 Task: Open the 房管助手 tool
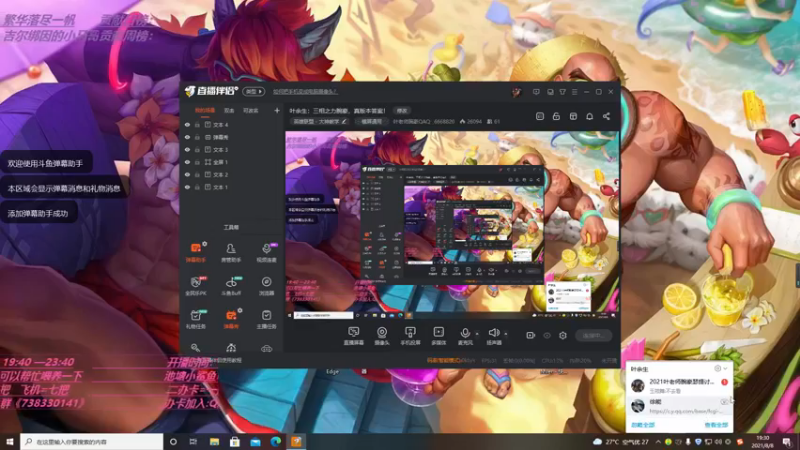pos(231,253)
